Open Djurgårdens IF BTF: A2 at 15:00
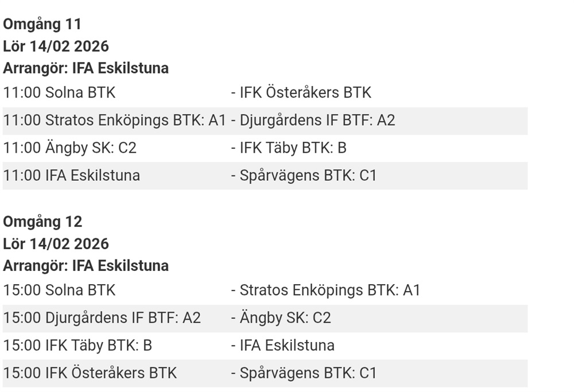Screen dimensions: 574x392 click(x=123, y=317)
